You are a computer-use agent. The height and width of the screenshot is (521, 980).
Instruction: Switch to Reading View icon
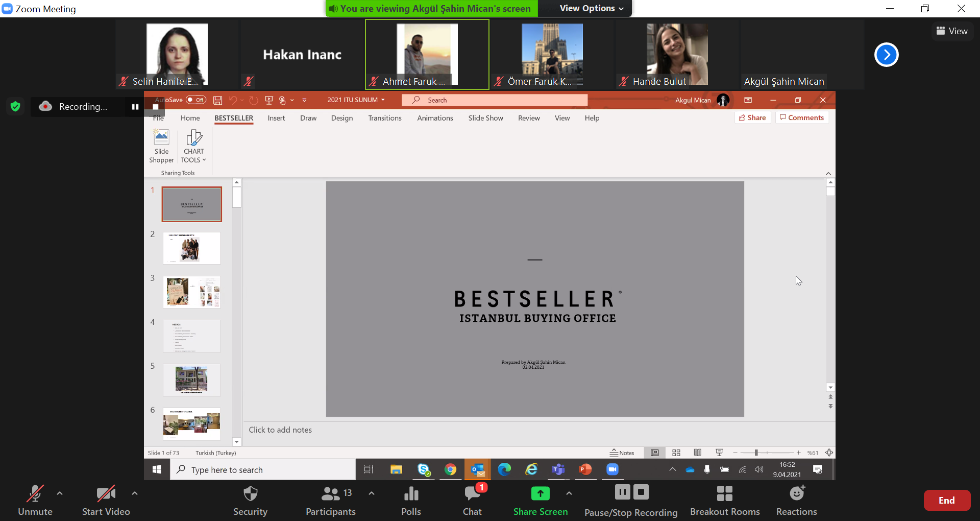coord(698,453)
